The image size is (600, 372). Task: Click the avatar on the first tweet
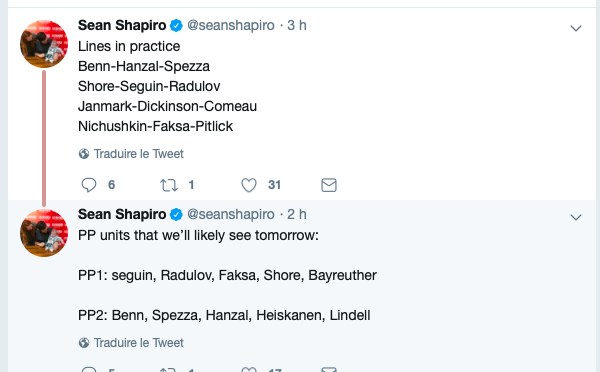click(x=44, y=44)
